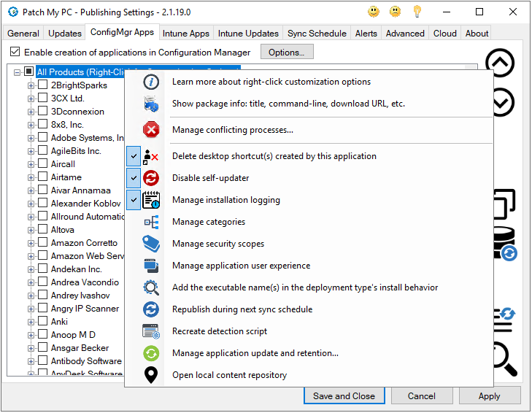Expand the 3Dconnexion tree node
This screenshot has width=532, height=413.
31,112
